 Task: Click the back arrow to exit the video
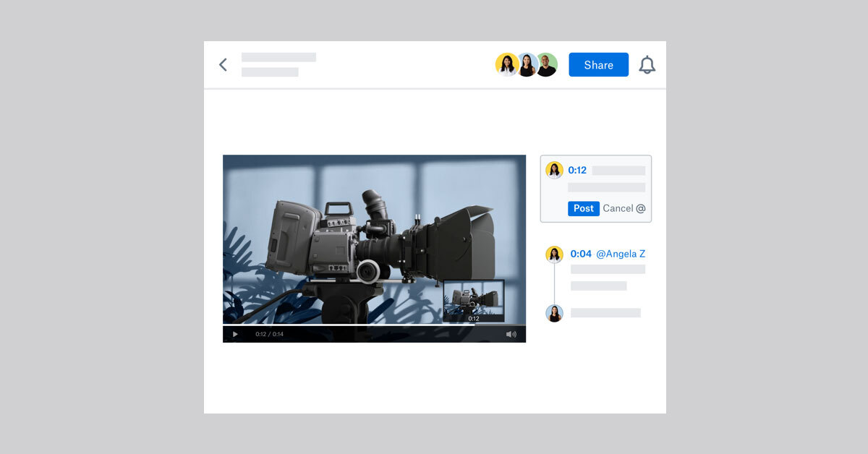click(224, 64)
